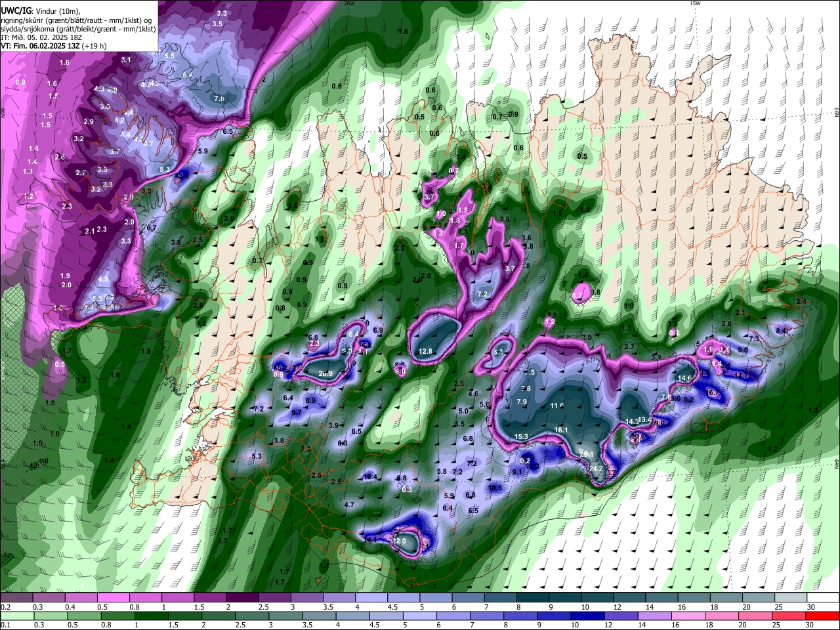Click the '10.5' precipitation value
Image resolution: width=840 pixels, height=630 pixels.
(x=495, y=488)
